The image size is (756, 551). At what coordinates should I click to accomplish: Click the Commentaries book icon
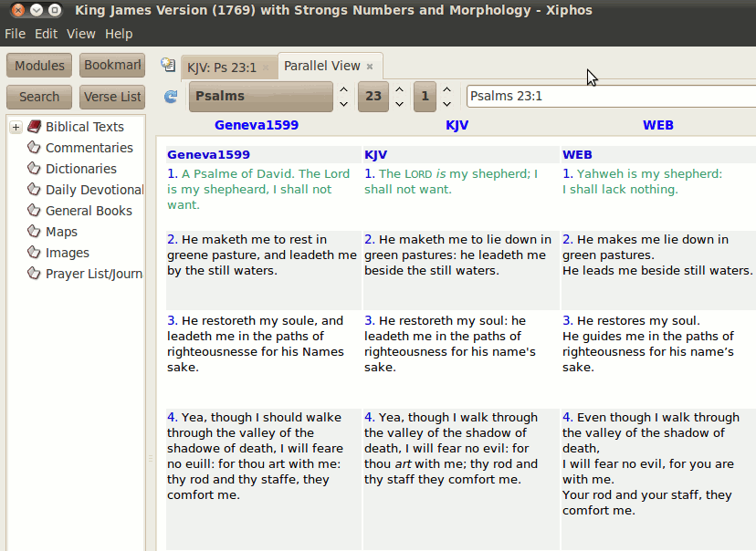pyautogui.click(x=34, y=147)
